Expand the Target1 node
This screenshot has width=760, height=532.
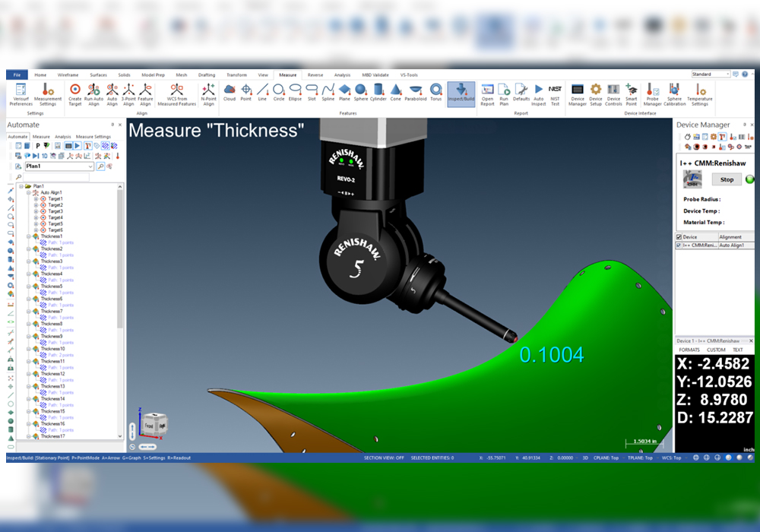pos(36,198)
